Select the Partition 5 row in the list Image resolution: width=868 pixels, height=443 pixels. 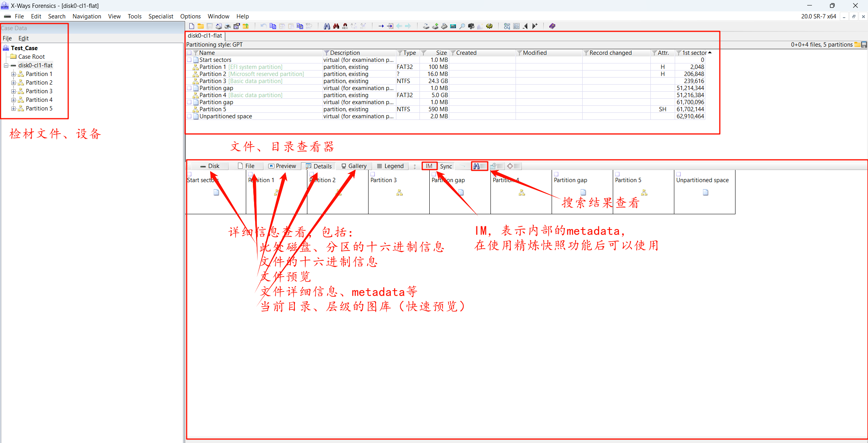(446, 109)
